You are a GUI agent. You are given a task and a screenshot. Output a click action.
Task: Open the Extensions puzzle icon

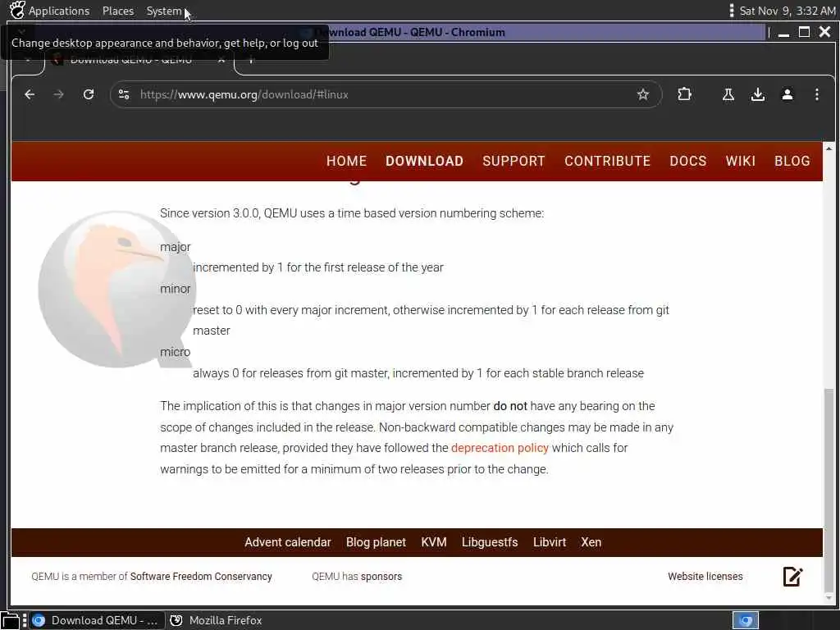click(x=684, y=95)
